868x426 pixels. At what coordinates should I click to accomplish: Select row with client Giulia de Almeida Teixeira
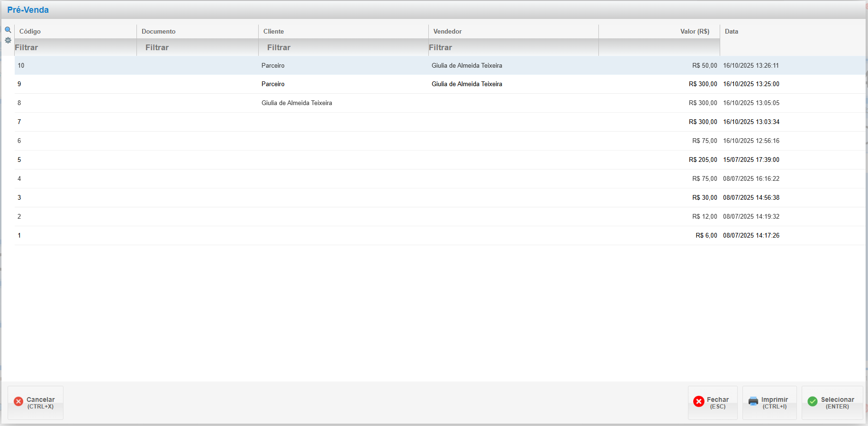coord(297,103)
